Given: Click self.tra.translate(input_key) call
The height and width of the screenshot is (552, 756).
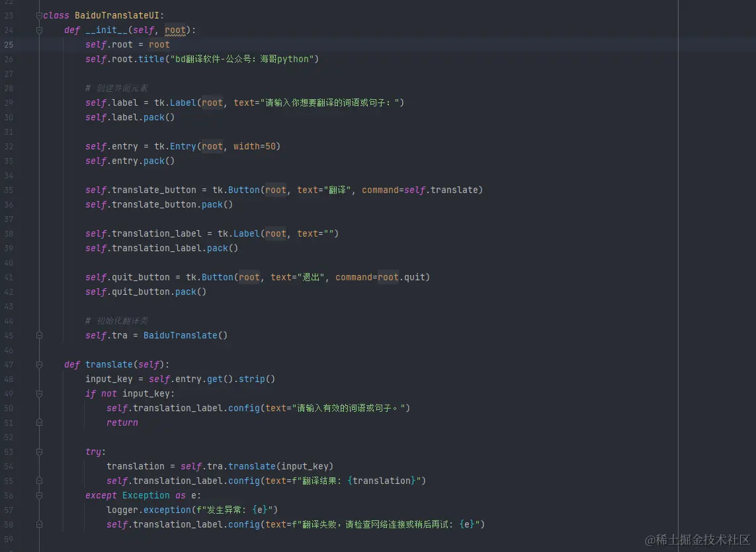Looking at the screenshot, I should coord(257,466).
